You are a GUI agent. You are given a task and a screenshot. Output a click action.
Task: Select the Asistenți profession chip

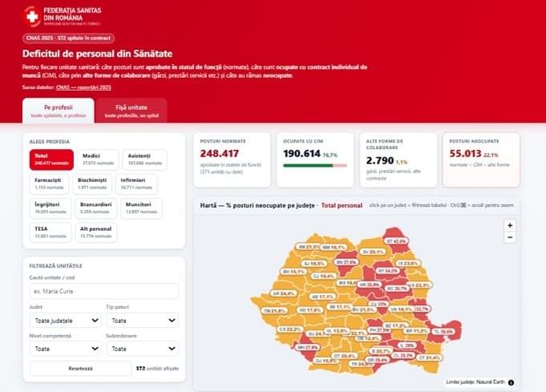click(144, 160)
